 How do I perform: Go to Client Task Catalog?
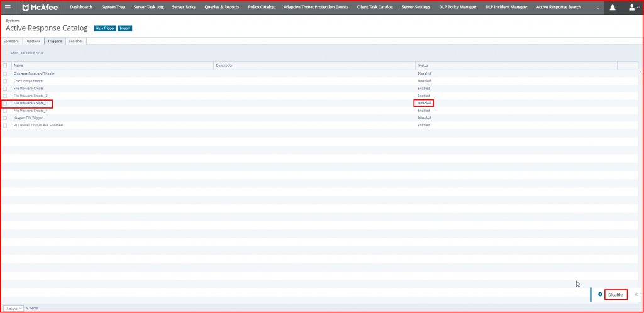375,7
